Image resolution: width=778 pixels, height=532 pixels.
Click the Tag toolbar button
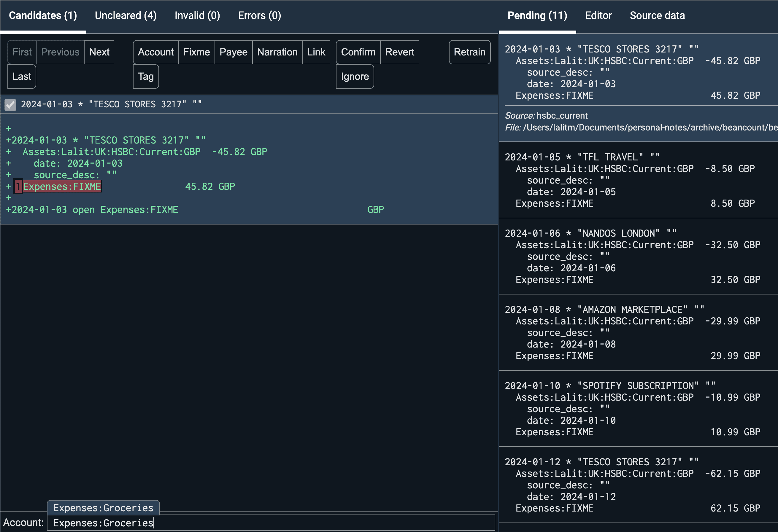[x=145, y=76]
